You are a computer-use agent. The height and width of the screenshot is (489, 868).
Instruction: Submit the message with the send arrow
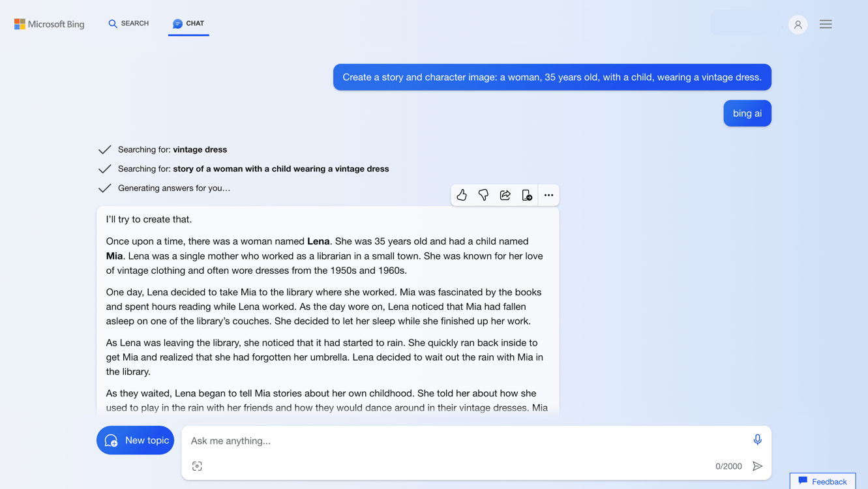758,466
